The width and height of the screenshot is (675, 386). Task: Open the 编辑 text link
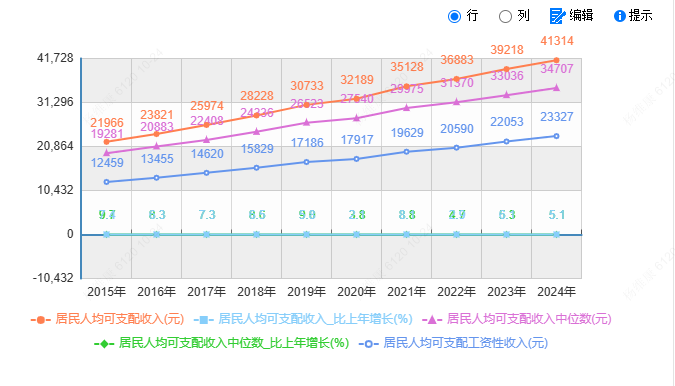(581, 15)
